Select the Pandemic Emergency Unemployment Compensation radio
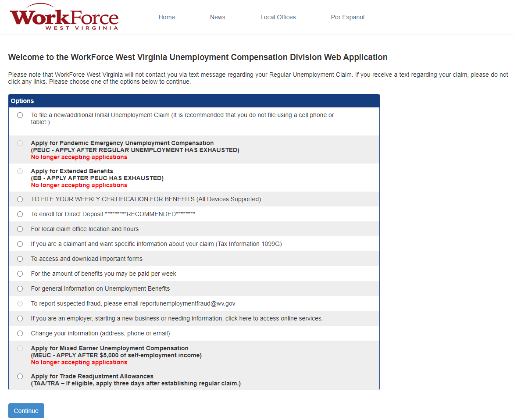The width and height of the screenshot is (514, 420). 20,143
